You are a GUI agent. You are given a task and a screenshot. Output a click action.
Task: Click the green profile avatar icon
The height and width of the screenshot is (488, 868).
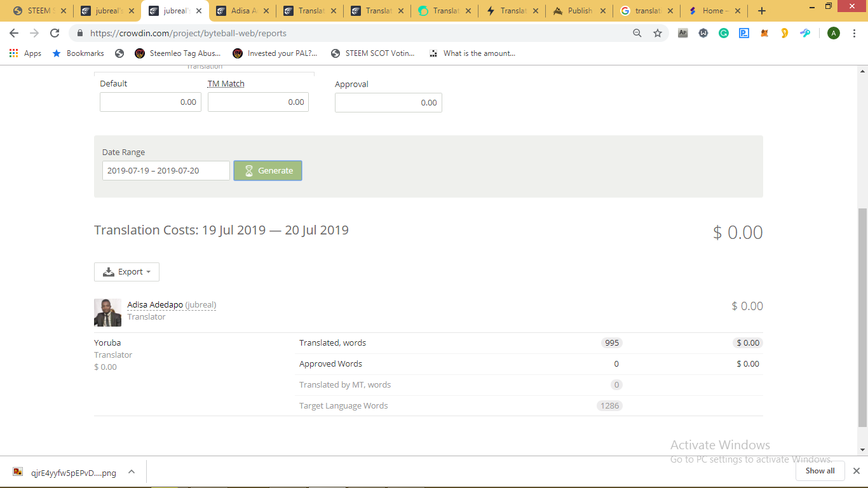point(834,33)
